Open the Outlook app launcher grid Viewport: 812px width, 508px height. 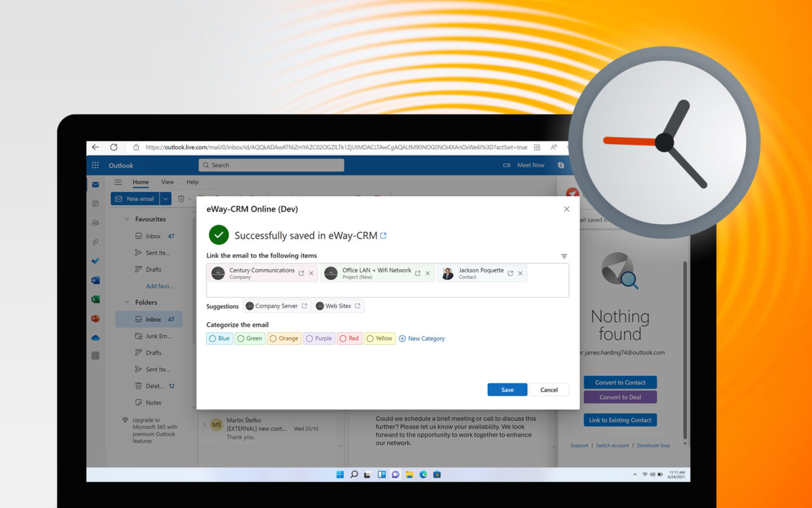(95, 165)
